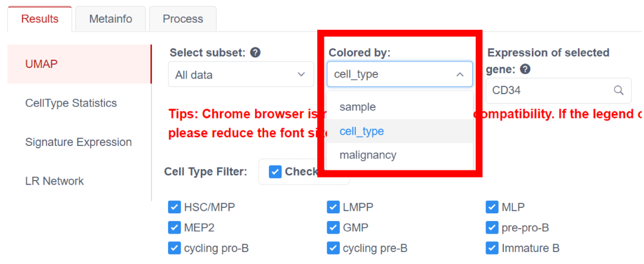Uncheck the MLP cell type
Viewport: 644px width, 264px height.
coord(492,207)
